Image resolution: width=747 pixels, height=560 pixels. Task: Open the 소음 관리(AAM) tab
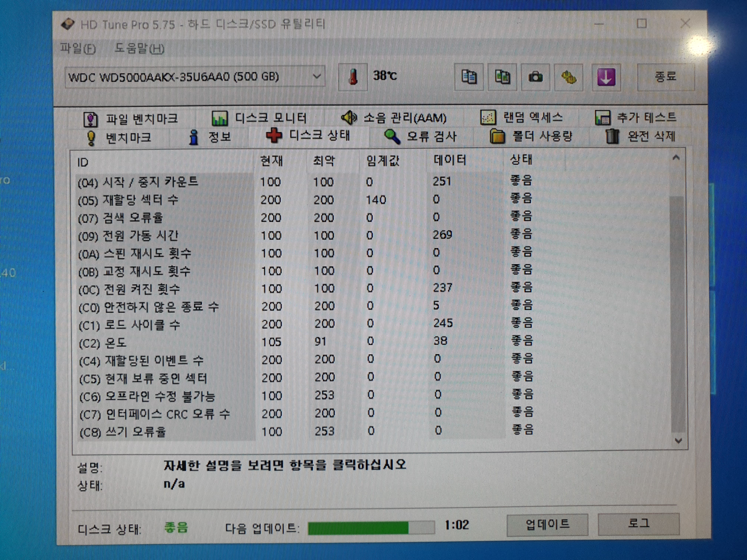[394, 118]
